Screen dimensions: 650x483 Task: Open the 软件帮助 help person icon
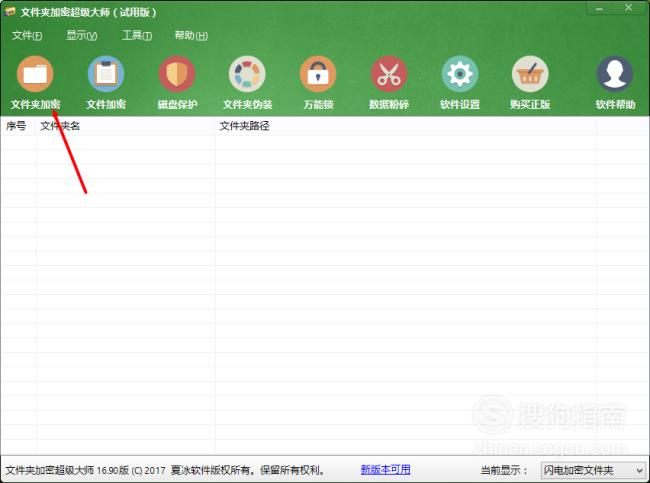615,74
